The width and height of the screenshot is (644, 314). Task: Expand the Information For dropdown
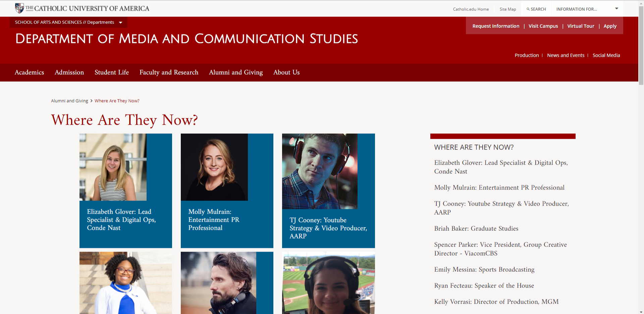click(616, 9)
